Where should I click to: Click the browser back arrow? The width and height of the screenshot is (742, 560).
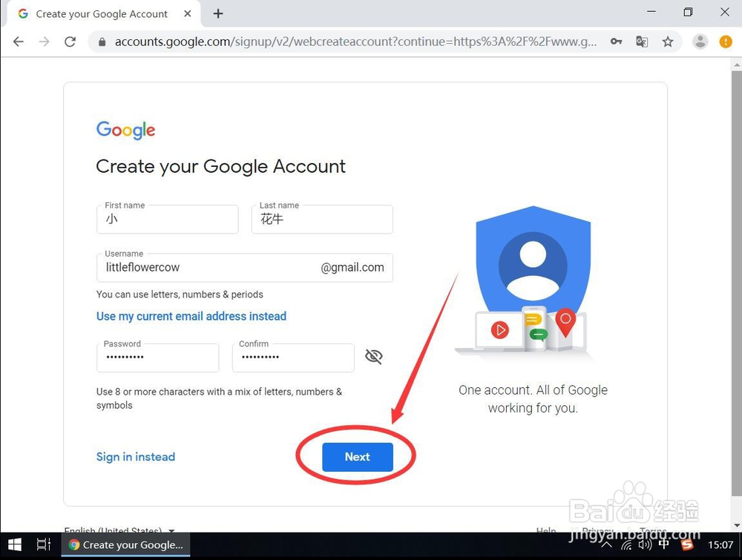coord(19,42)
